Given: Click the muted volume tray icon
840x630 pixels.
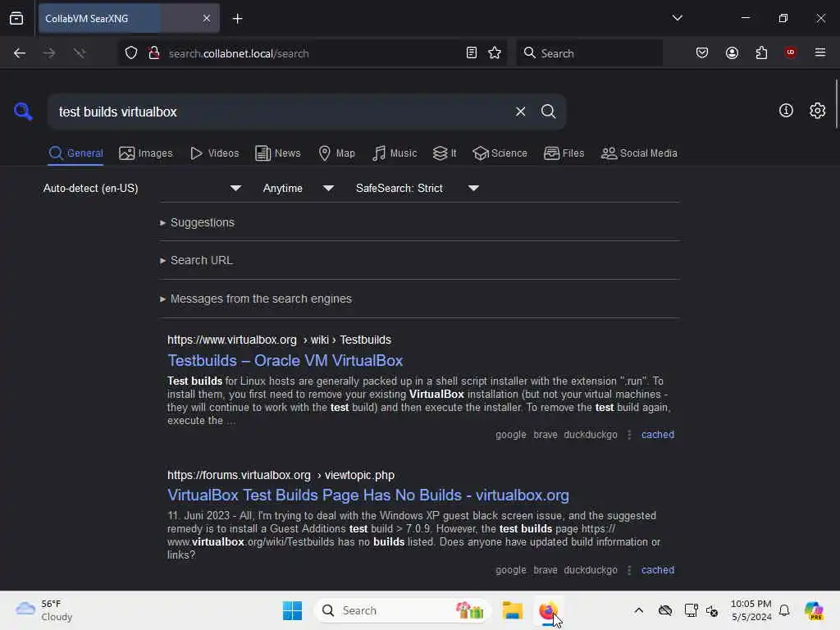Looking at the screenshot, I should [x=712, y=610].
